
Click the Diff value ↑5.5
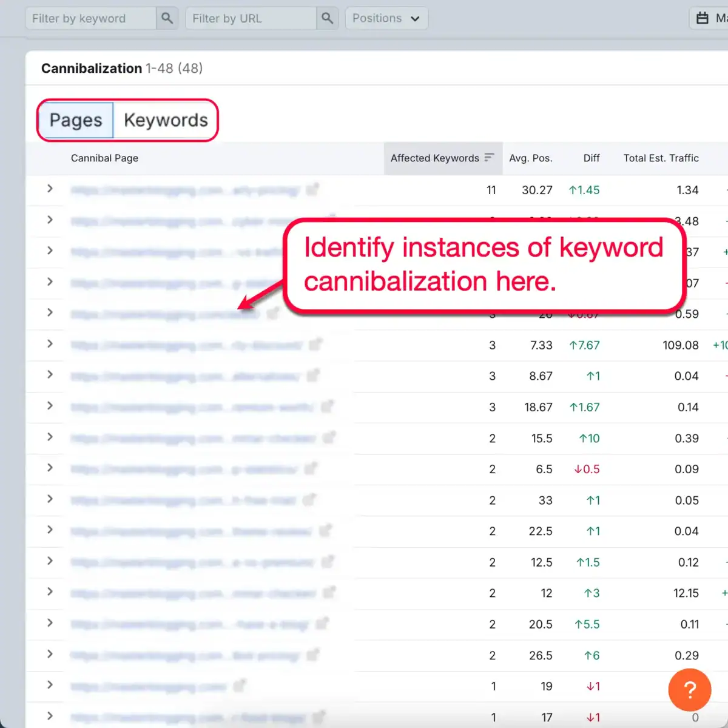tap(587, 624)
